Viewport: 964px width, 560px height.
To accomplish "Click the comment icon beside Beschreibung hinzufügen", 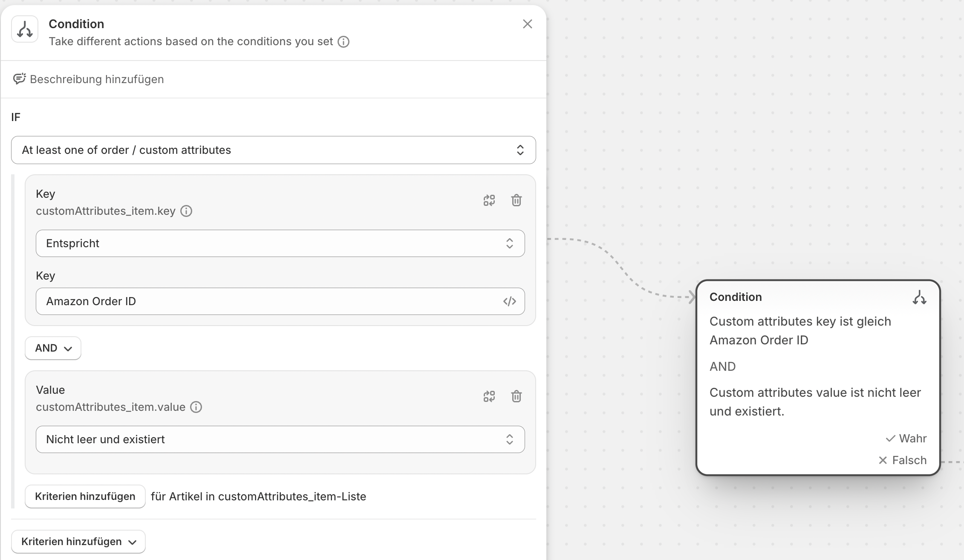I will [19, 79].
